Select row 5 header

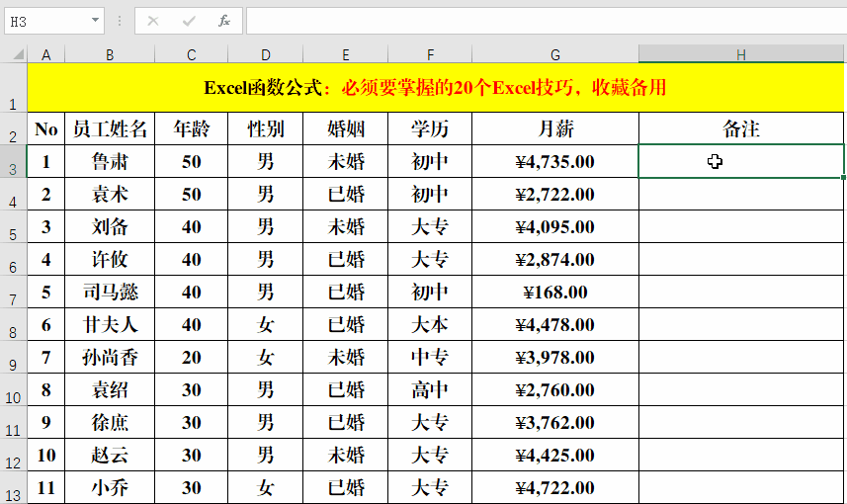pos(13,226)
